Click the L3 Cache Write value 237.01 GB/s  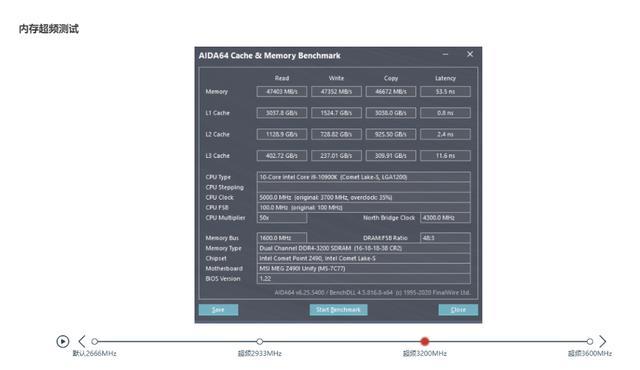[336, 155]
